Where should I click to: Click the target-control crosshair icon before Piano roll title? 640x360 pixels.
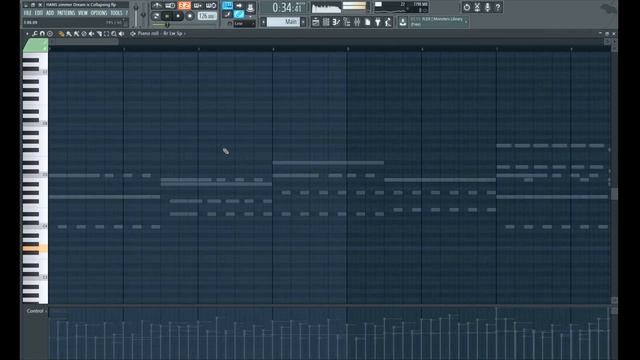(x=133, y=33)
